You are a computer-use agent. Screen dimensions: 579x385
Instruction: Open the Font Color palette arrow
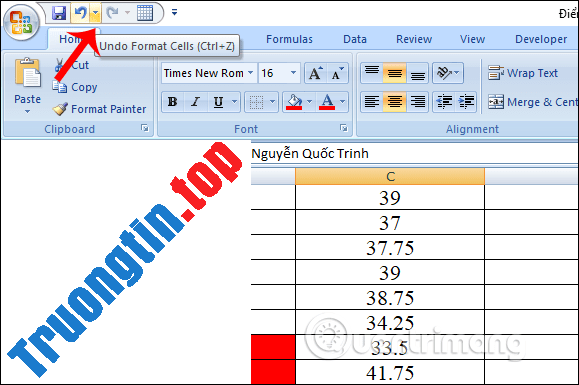pos(343,102)
